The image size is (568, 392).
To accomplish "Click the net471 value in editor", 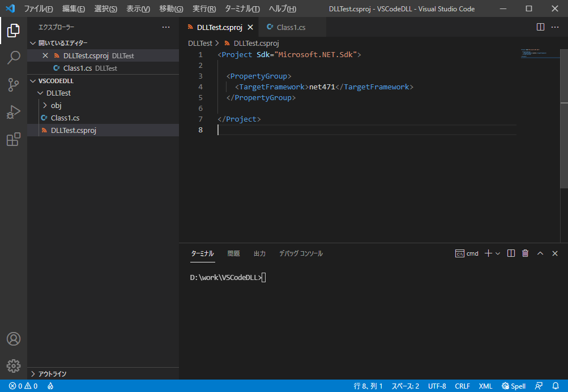I will pyautogui.click(x=322, y=87).
